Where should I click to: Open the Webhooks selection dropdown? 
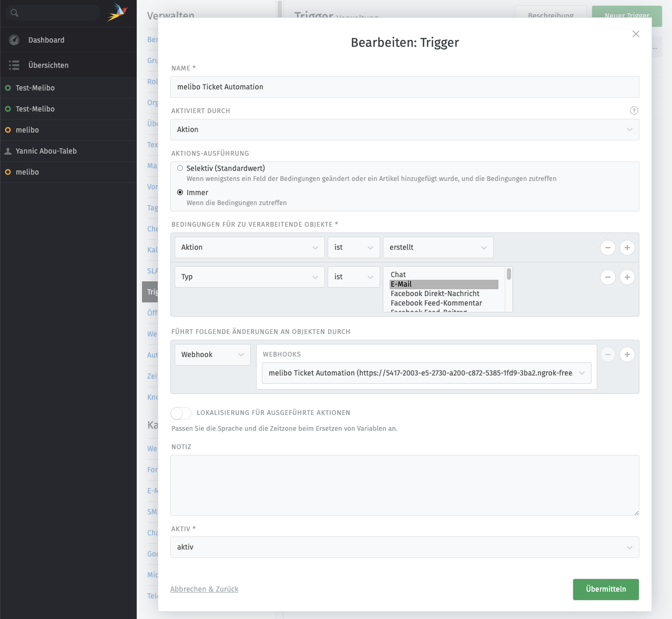point(426,373)
